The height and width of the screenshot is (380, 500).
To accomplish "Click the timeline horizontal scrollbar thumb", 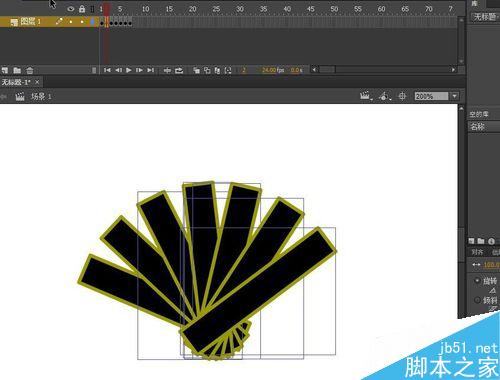I will pos(327,70).
